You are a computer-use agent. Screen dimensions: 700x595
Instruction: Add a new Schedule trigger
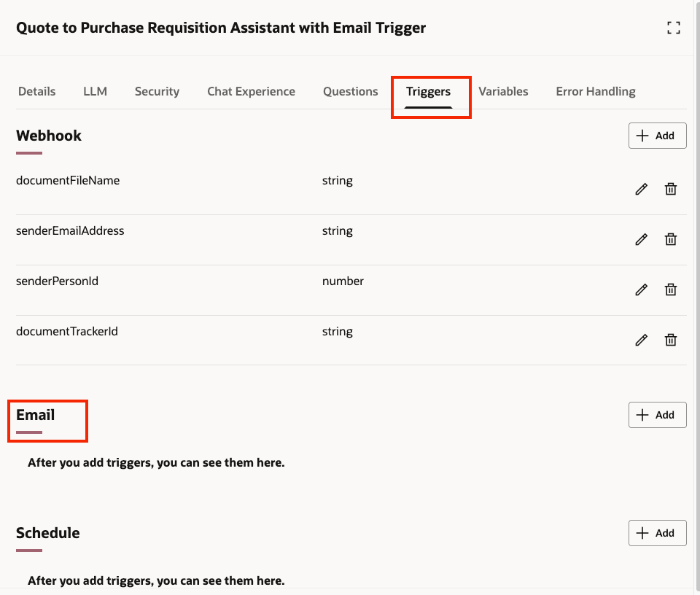pyautogui.click(x=657, y=533)
